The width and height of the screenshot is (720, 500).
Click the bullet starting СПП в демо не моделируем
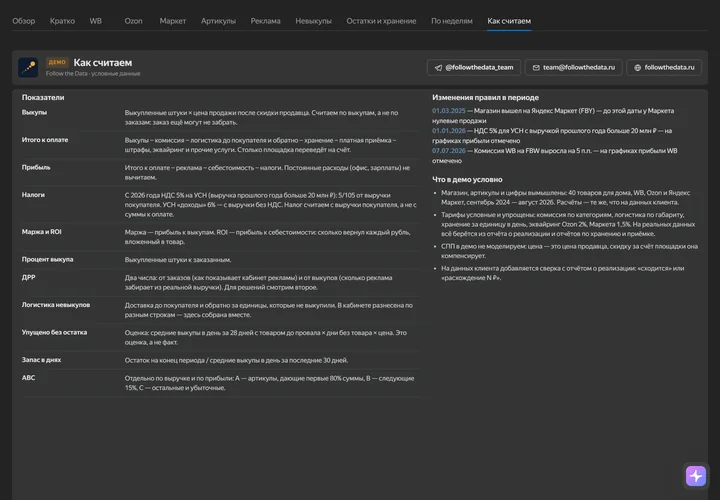pos(569,251)
